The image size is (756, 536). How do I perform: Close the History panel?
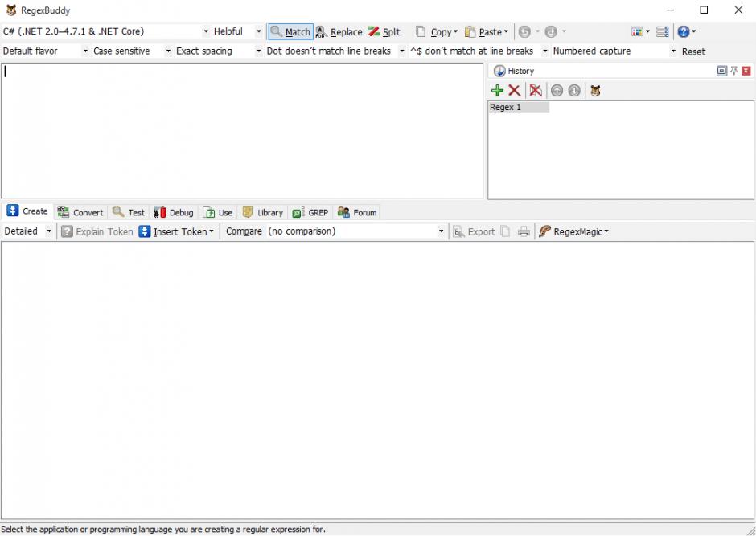point(746,71)
